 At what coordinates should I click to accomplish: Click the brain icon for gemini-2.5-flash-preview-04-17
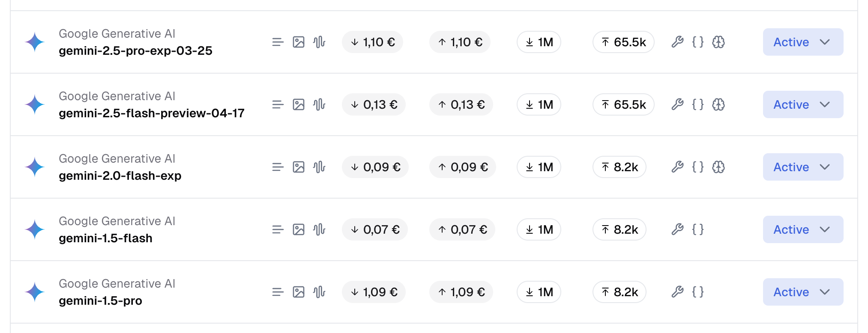click(x=718, y=104)
